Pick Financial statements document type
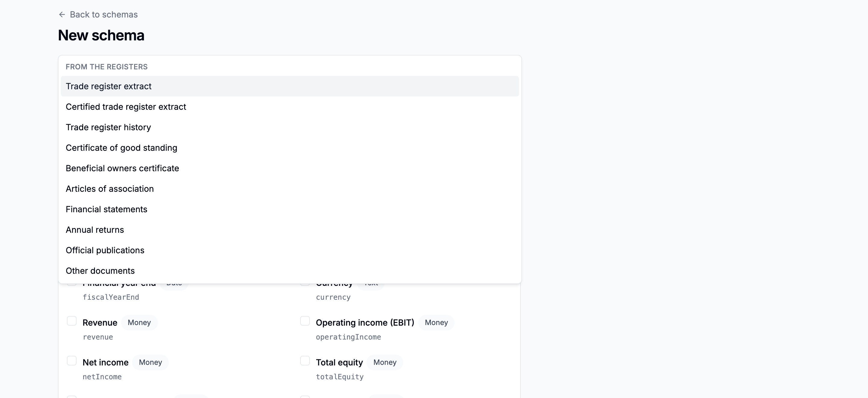This screenshot has width=868, height=398. point(290,209)
